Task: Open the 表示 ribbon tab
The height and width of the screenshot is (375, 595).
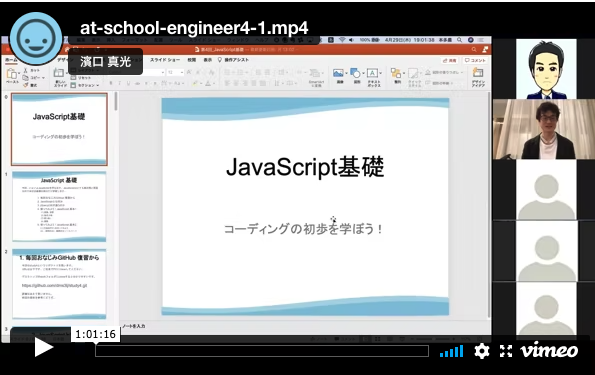Action: tap(208, 60)
